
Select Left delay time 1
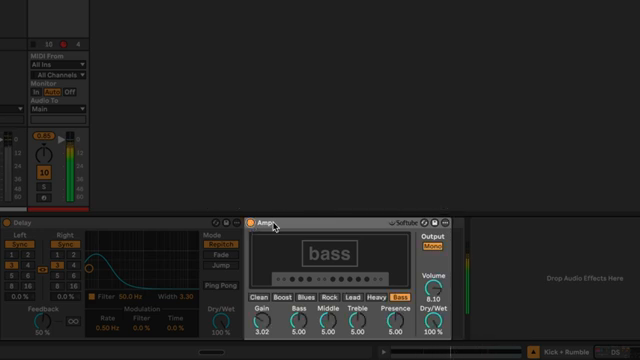(x=11, y=255)
